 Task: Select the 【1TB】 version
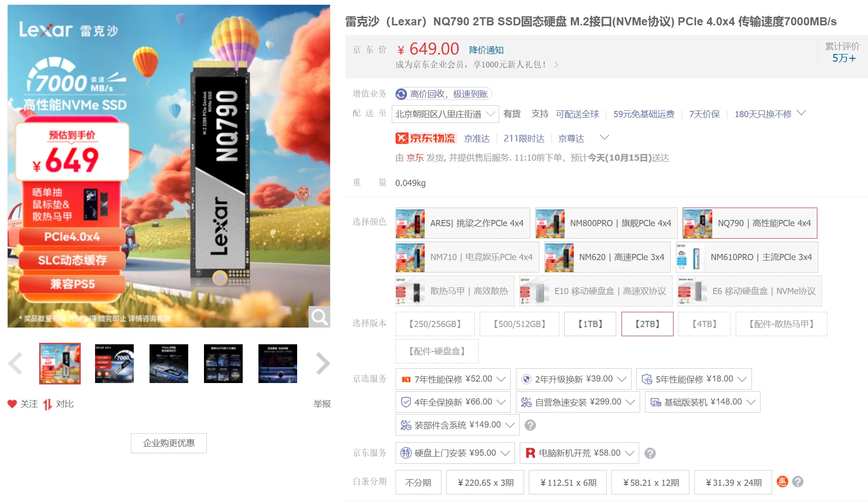click(590, 324)
